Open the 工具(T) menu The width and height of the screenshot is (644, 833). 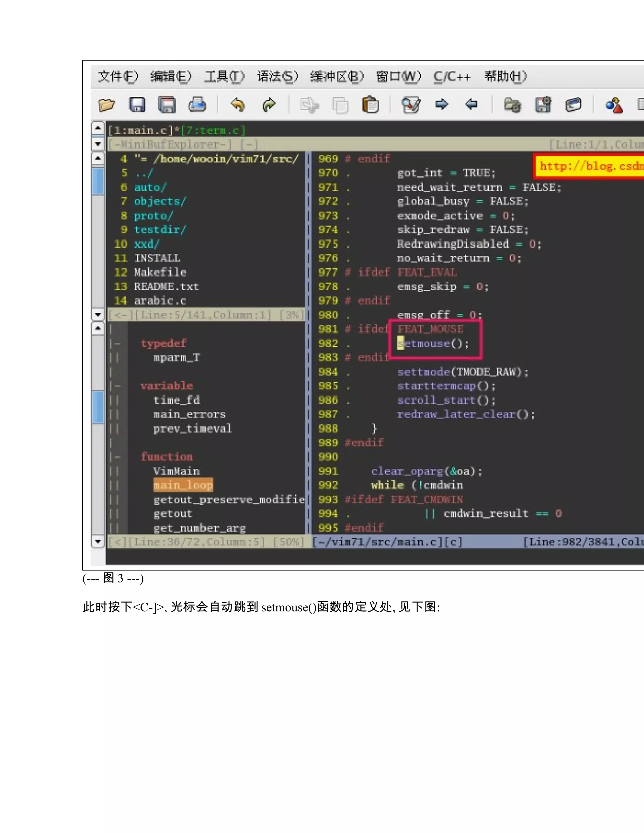(224, 77)
